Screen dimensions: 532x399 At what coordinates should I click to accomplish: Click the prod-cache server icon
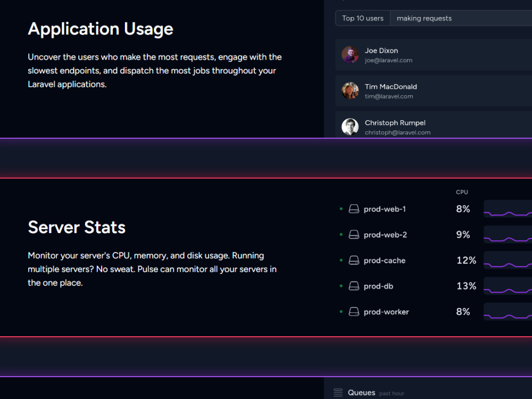(354, 261)
